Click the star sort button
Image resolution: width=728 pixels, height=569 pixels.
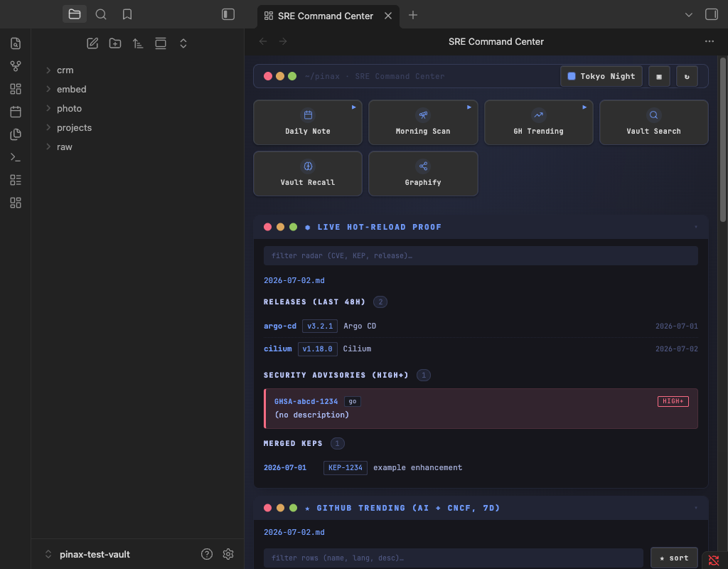(x=674, y=558)
